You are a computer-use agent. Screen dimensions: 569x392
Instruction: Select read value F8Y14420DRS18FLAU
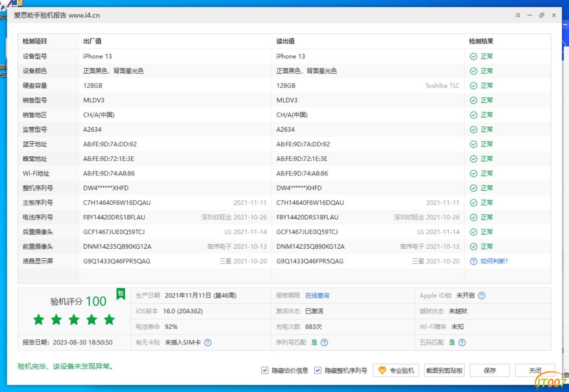pos(308,217)
